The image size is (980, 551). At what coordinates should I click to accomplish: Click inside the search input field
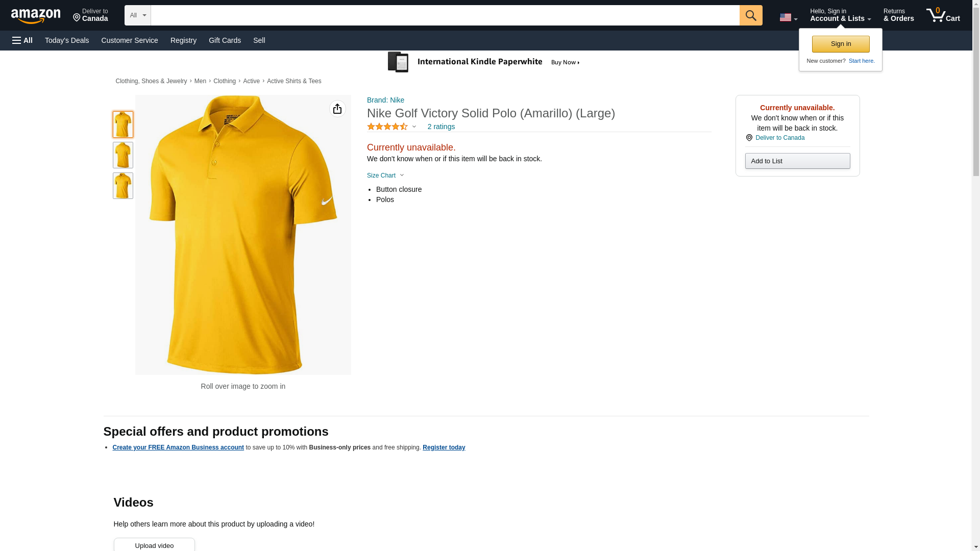444,15
